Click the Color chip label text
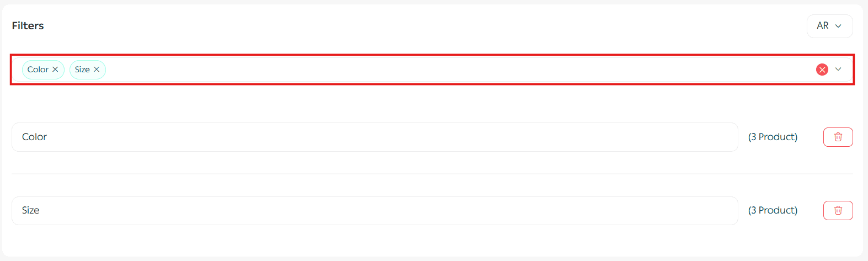This screenshot has height=261, width=868. [x=38, y=70]
